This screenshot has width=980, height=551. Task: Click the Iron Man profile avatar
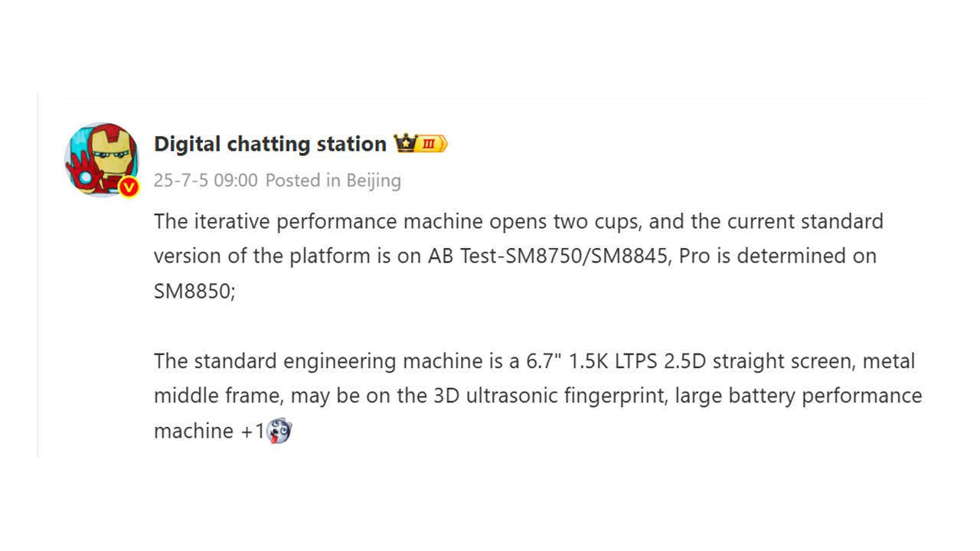pyautogui.click(x=101, y=159)
